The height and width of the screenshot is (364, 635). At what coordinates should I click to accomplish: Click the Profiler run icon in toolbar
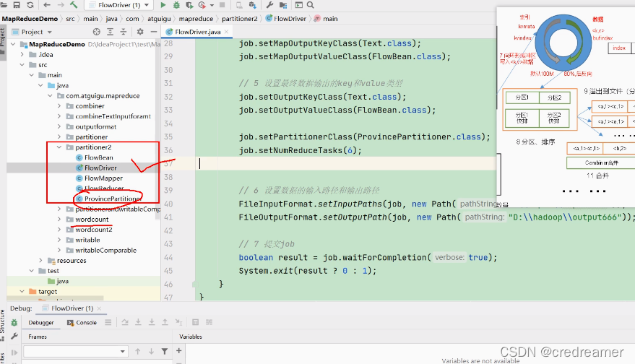pos(202,5)
